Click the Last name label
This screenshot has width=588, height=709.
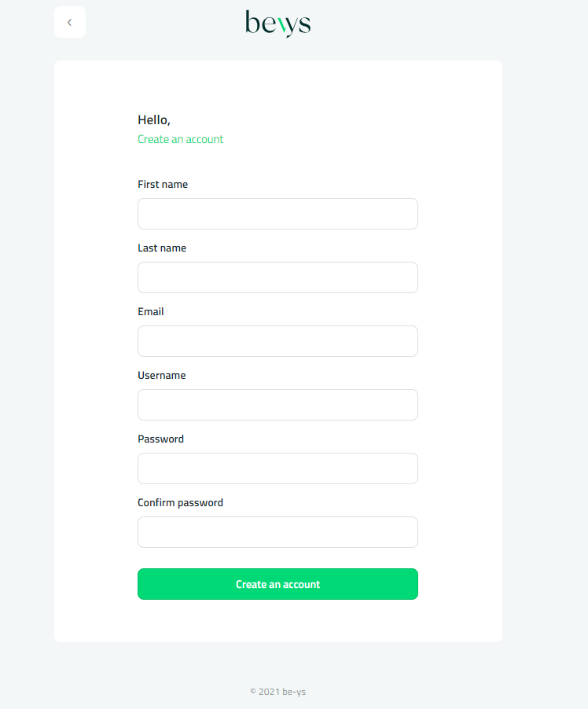click(162, 248)
